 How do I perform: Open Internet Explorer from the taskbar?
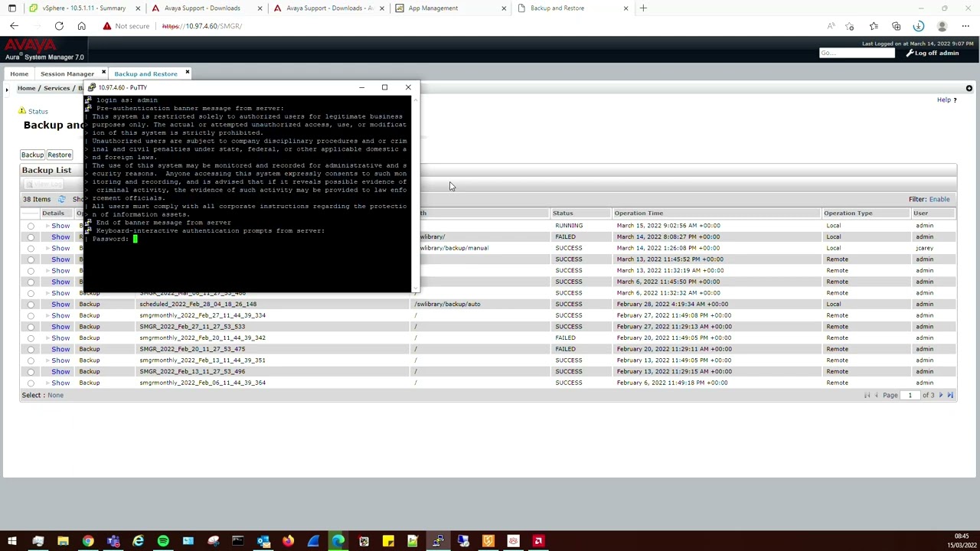[x=138, y=541]
